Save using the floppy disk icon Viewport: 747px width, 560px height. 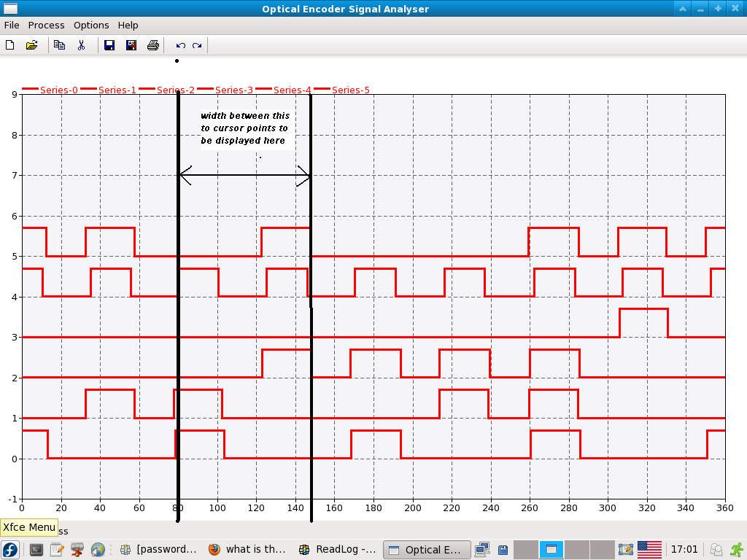tap(109, 45)
